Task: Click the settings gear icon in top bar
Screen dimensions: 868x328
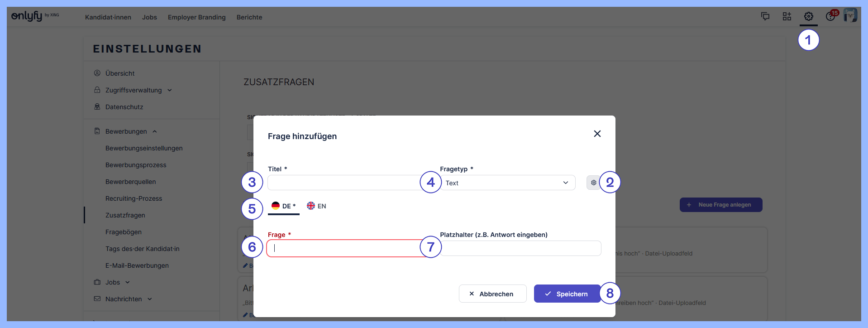Action: coord(809,17)
